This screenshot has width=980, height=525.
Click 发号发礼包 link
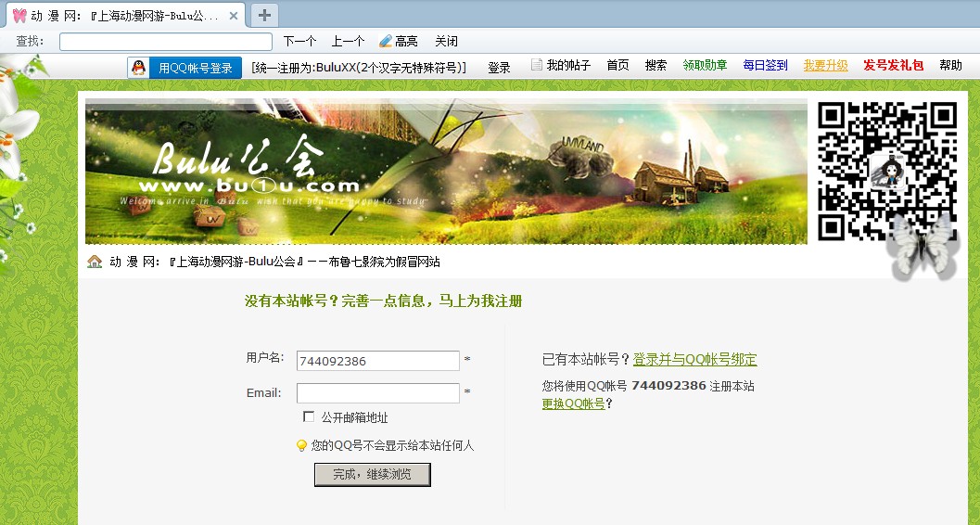tap(893, 65)
